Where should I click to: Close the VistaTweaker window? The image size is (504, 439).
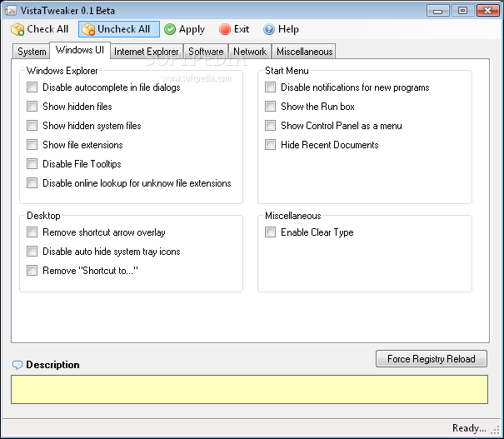[487, 11]
